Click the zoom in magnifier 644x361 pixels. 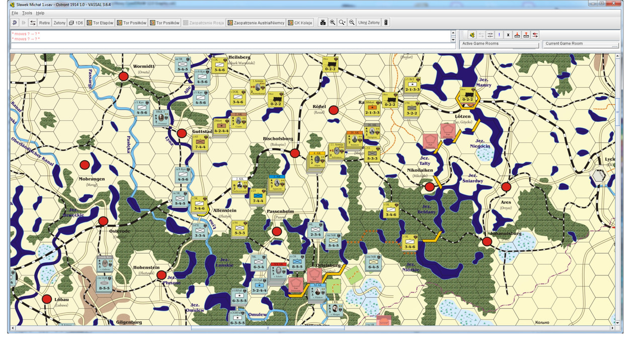333,23
